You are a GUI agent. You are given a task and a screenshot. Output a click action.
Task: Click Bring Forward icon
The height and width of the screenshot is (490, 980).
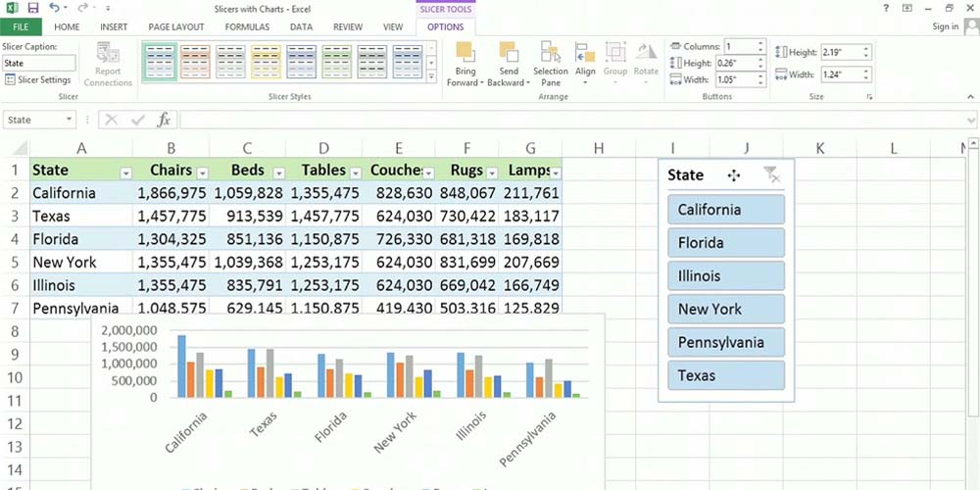pos(465,52)
